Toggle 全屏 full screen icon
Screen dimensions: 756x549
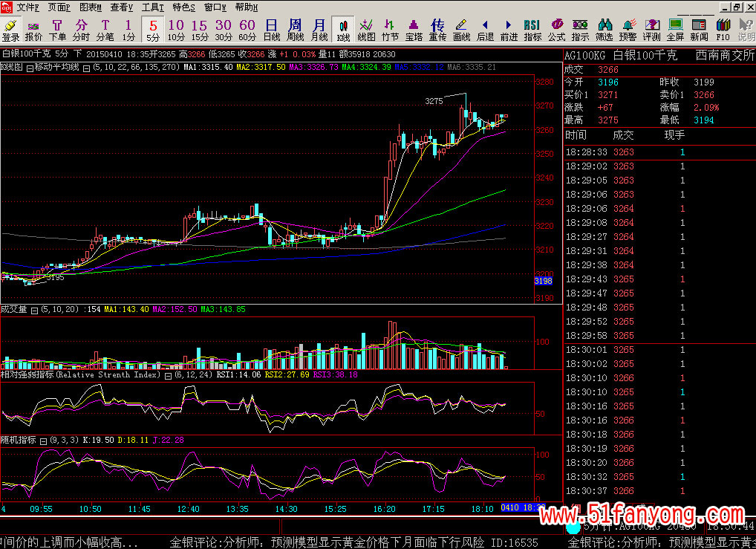tap(675, 30)
